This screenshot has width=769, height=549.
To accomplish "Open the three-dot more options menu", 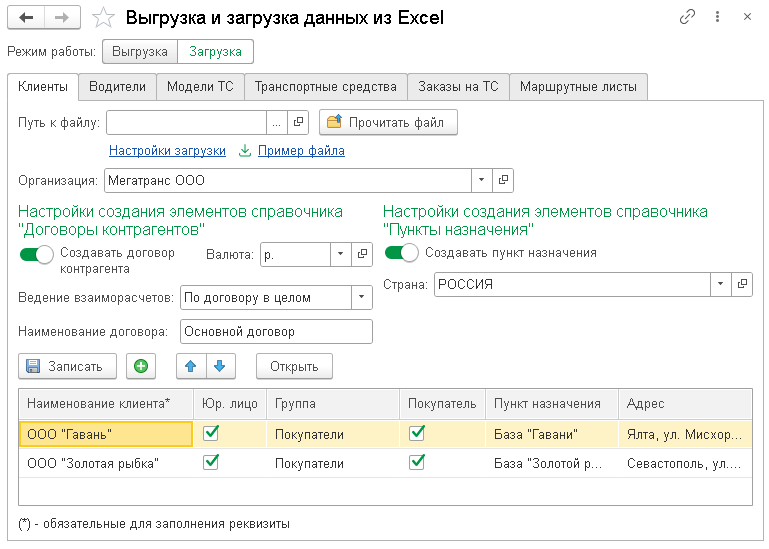I will coord(717,18).
